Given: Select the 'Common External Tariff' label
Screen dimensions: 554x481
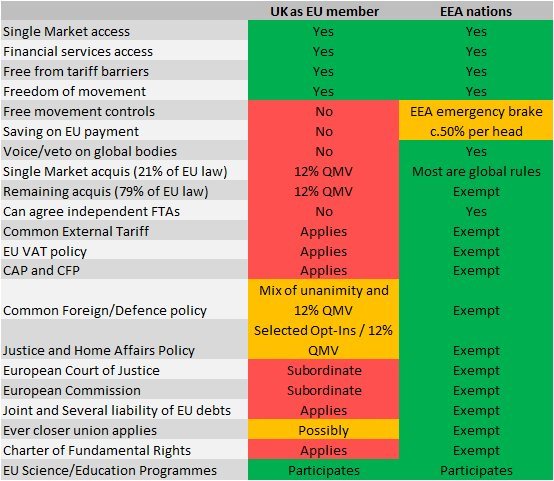Looking at the screenshot, I should point(76,231).
